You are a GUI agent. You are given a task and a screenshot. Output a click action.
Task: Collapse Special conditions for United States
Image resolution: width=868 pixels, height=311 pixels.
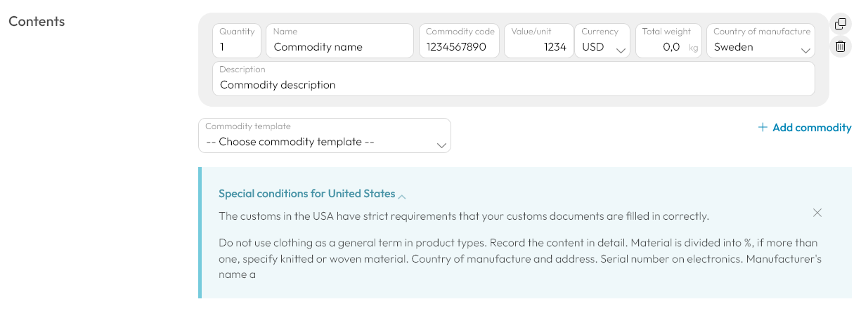[x=402, y=195]
